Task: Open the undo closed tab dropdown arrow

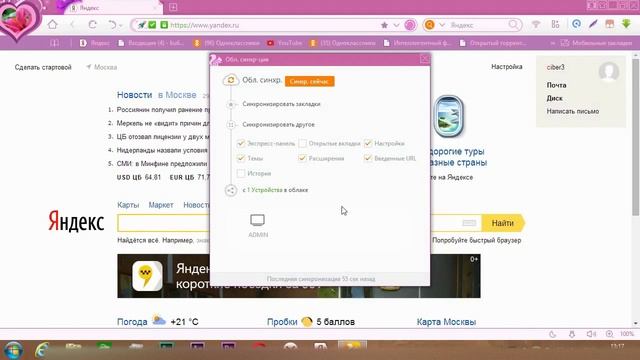Action: [x=121, y=25]
